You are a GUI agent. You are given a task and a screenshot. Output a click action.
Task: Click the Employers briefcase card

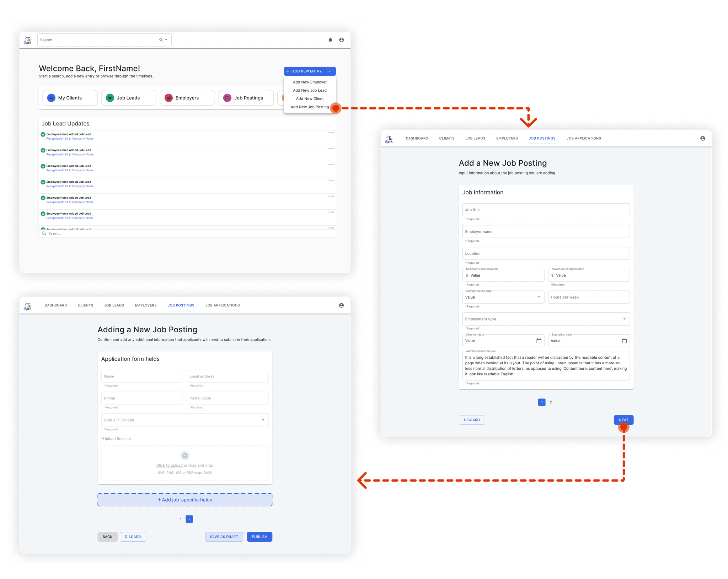[x=169, y=98]
